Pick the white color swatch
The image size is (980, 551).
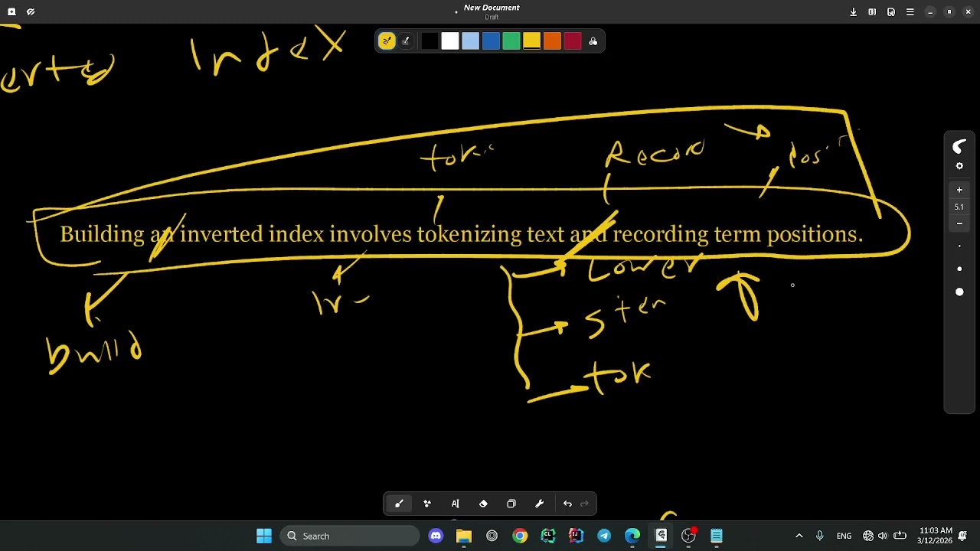pos(450,41)
